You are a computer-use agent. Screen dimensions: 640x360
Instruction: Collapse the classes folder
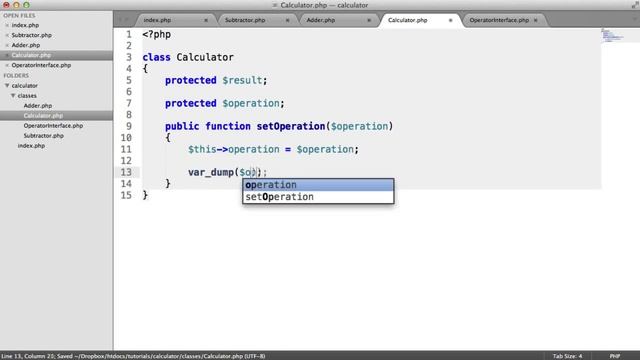(13, 96)
